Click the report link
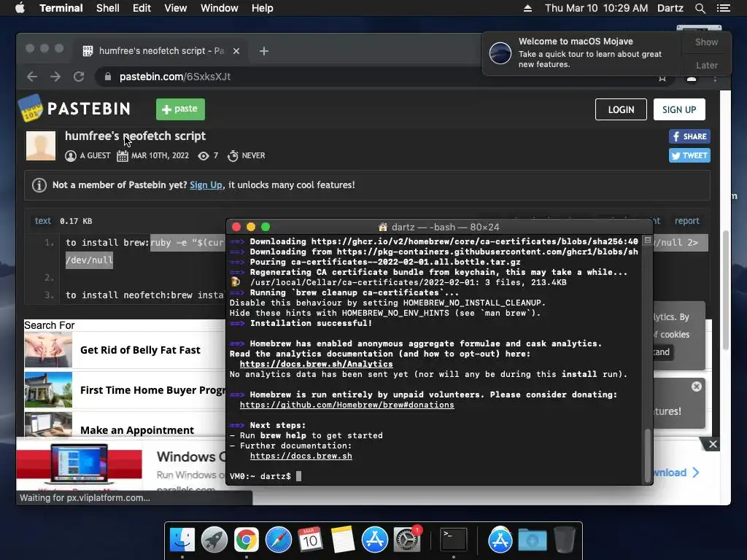747x560 pixels. (686, 220)
